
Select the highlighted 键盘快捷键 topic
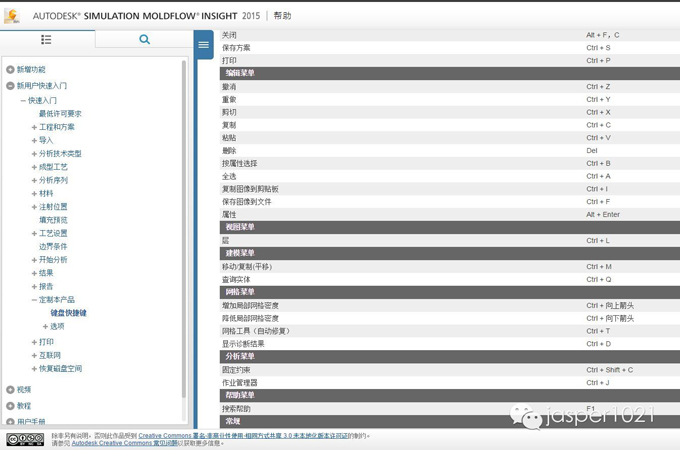pyautogui.click(x=69, y=313)
